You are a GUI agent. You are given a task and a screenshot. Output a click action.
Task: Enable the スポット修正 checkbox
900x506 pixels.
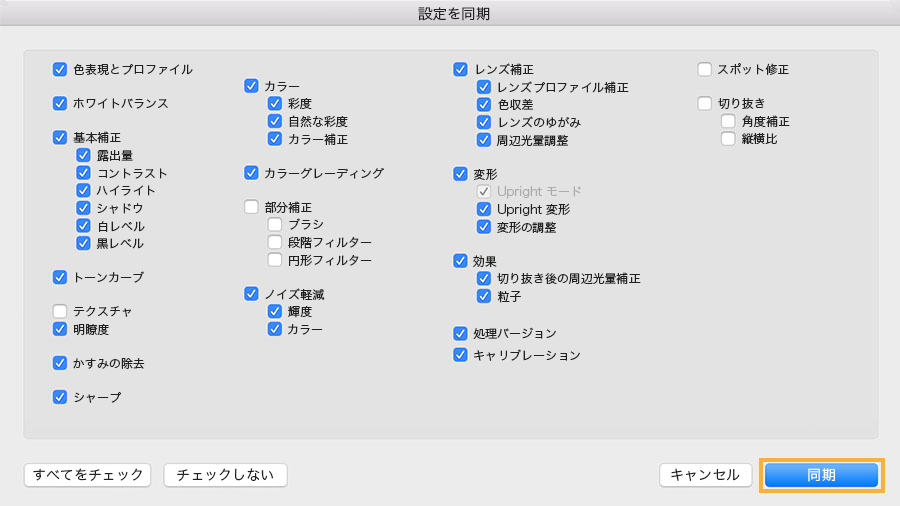pyautogui.click(x=705, y=70)
